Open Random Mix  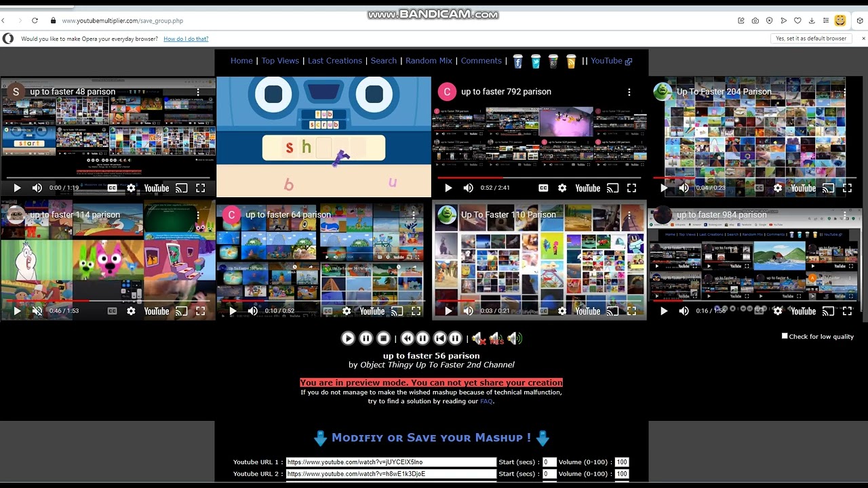click(x=429, y=61)
